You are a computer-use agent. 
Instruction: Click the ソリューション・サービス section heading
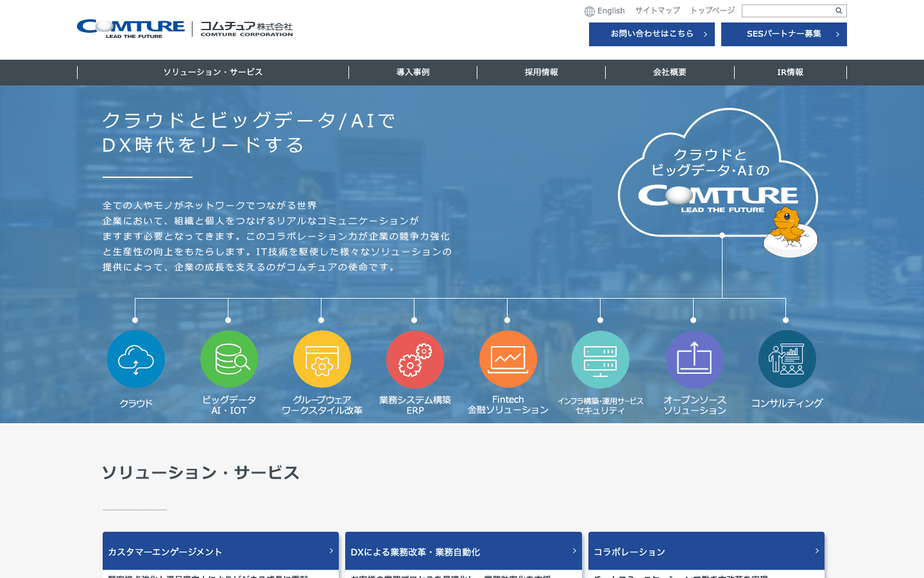tap(201, 473)
